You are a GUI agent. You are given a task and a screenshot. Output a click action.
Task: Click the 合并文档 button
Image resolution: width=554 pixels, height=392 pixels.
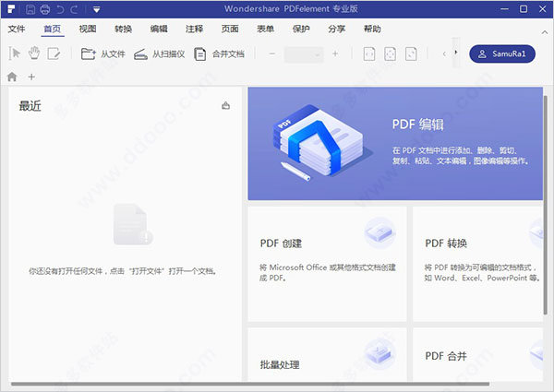point(219,54)
